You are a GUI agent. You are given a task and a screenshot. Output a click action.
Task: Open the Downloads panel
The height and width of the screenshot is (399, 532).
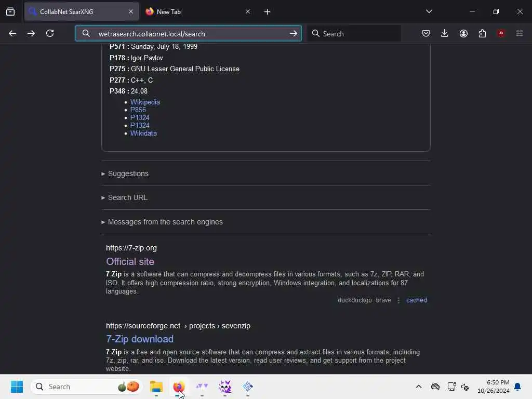445,33
